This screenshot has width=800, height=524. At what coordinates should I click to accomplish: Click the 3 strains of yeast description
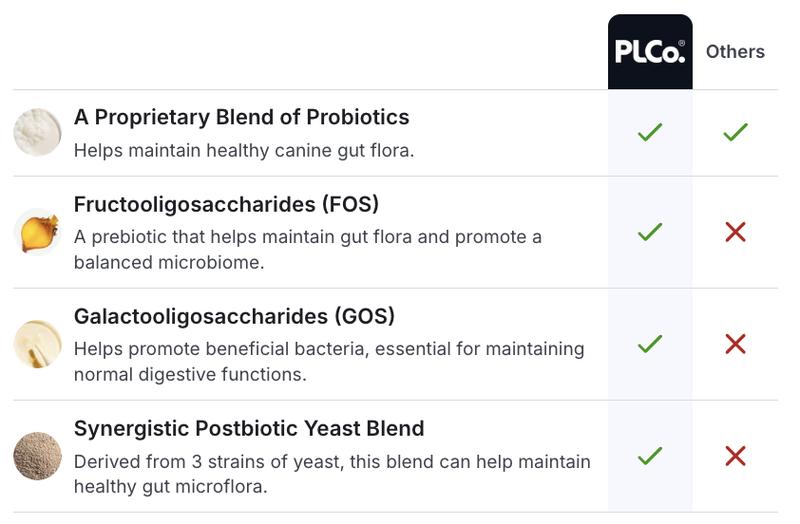[x=331, y=474]
